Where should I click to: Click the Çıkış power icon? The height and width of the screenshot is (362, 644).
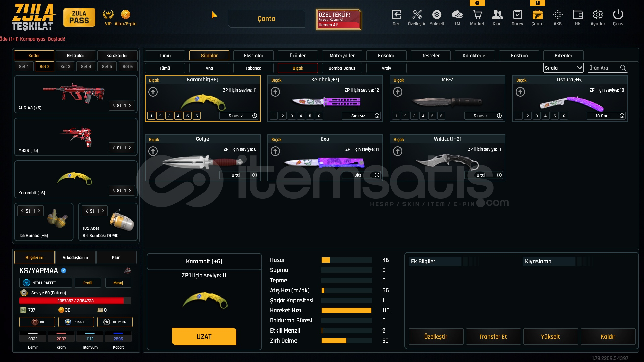click(618, 15)
